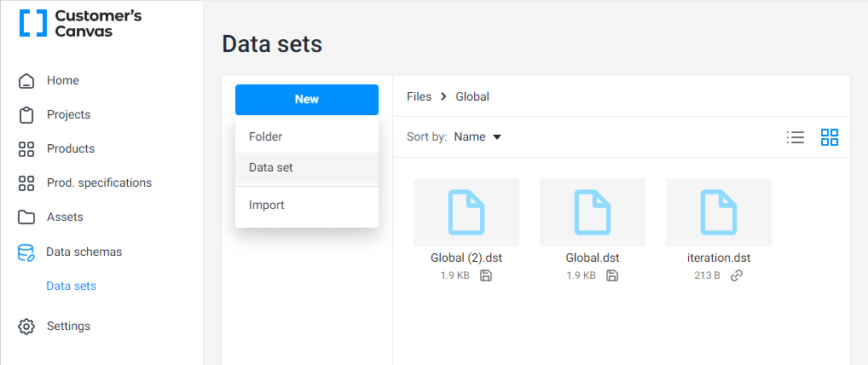The width and height of the screenshot is (868, 365).
Task: Click the Settings gear icon
Action: pyautogui.click(x=26, y=327)
